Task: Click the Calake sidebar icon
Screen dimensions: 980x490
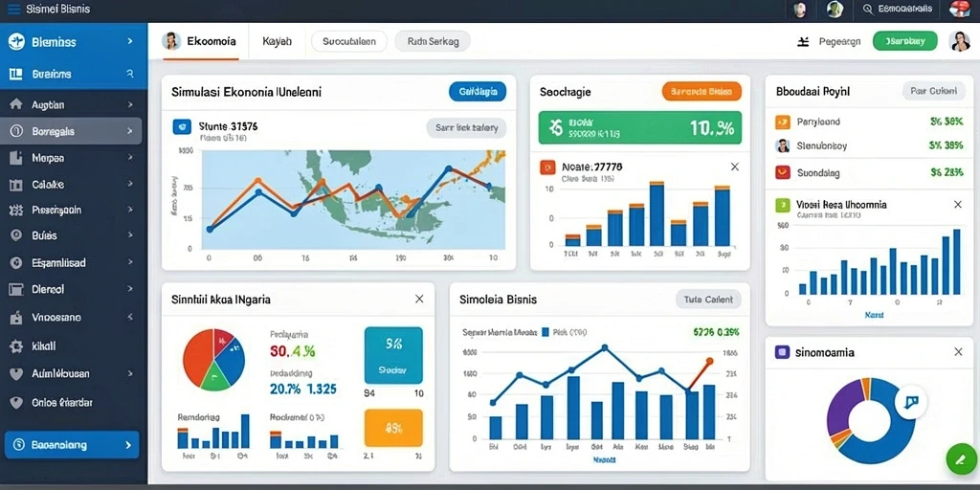Action: pyautogui.click(x=16, y=185)
